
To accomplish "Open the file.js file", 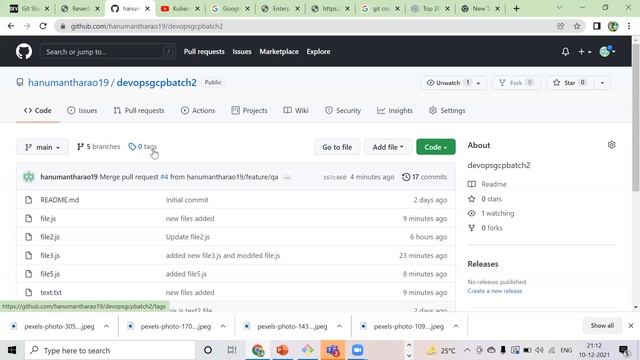I will pos(48,218).
